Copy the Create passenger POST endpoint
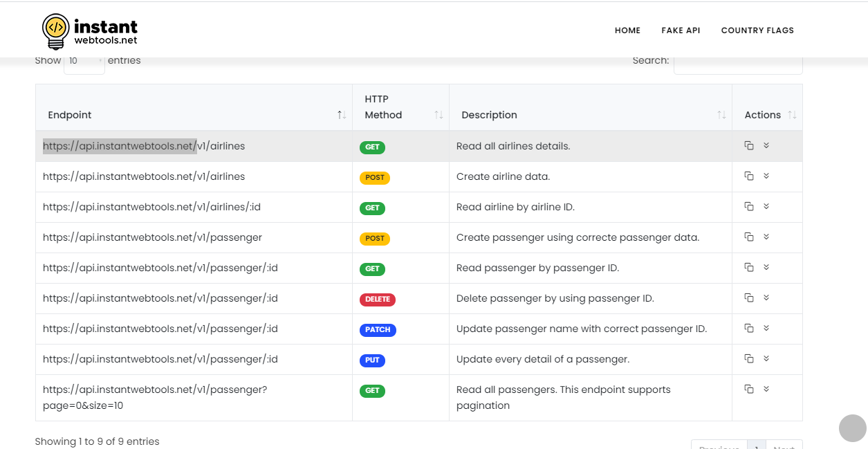The height and width of the screenshot is (449, 868). click(748, 237)
